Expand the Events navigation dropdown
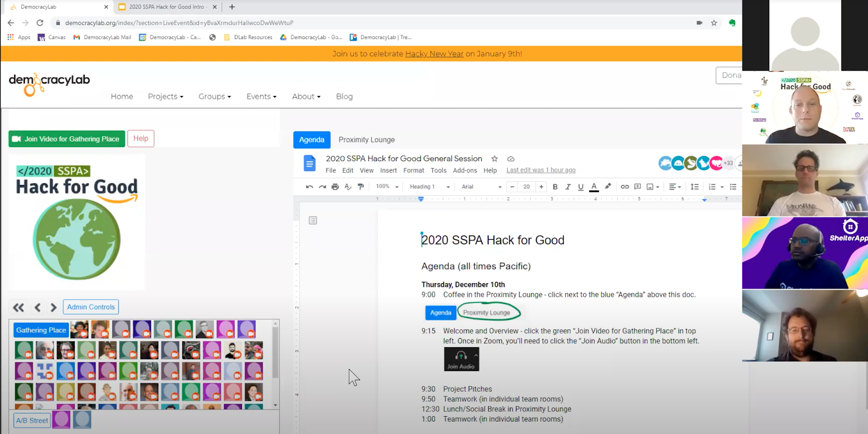The image size is (868, 434). coord(261,97)
